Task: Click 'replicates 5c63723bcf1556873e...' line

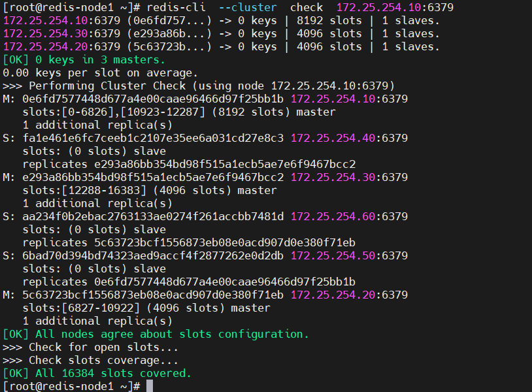Action: tap(189, 242)
